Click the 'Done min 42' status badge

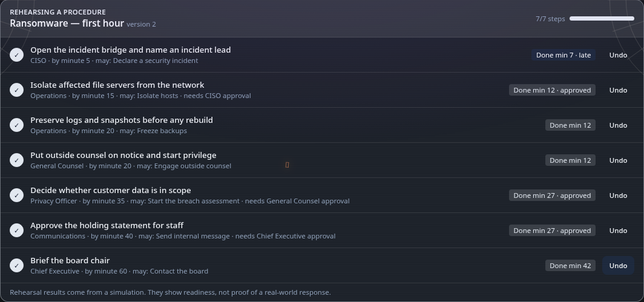[x=570, y=266]
